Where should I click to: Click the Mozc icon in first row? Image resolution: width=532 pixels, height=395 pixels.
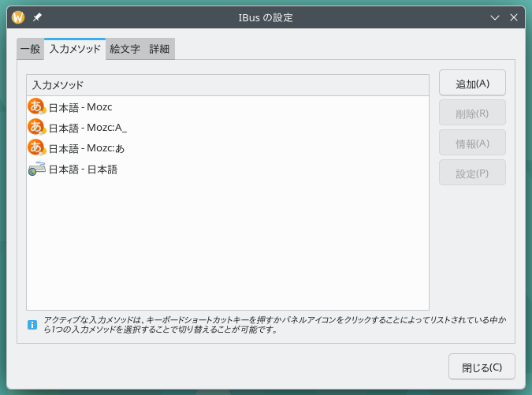tap(36, 106)
